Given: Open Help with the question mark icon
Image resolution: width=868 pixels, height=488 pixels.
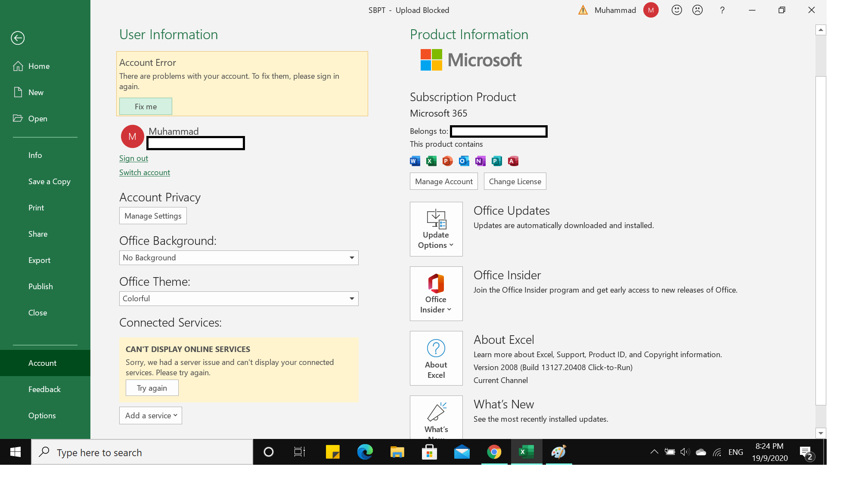Looking at the screenshot, I should [722, 10].
